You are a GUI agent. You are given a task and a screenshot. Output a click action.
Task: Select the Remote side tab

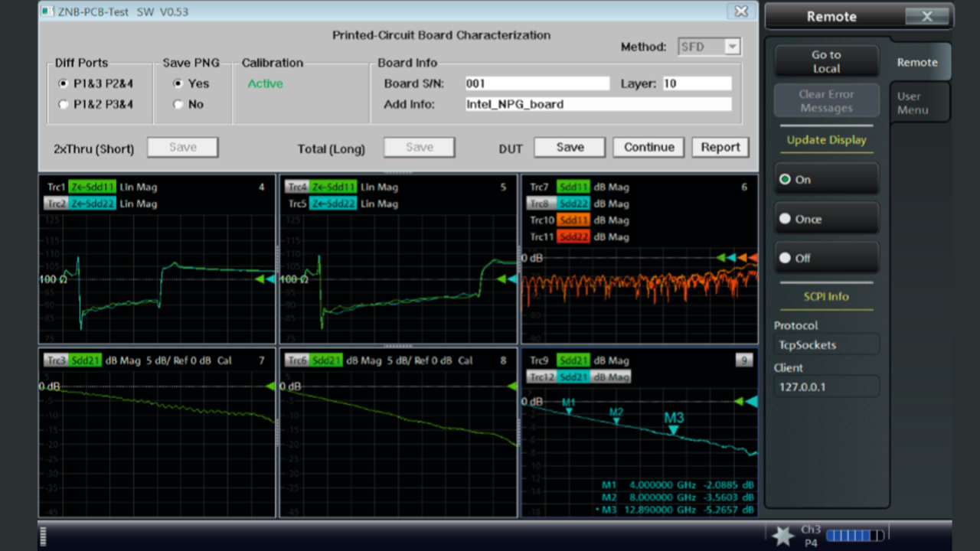(x=916, y=63)
